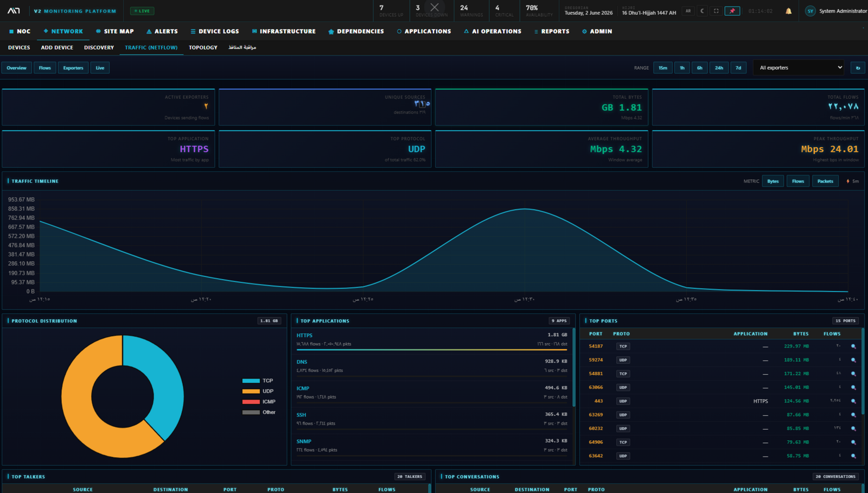
Task: Open the SY user avatar menu
Action: click(x=810, y=11)
